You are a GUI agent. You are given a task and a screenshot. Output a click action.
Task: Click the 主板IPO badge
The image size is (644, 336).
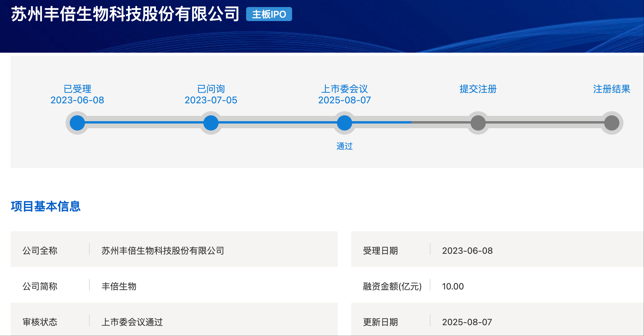269,14
